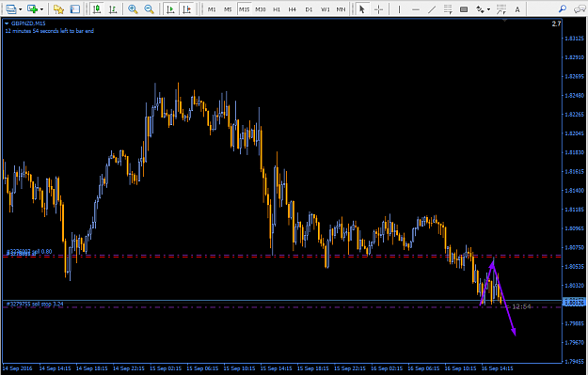Expand the arrows tool dropdown
Image resolution: width=588 pixels, height=375 pixels.
click(x=488, y=9)
